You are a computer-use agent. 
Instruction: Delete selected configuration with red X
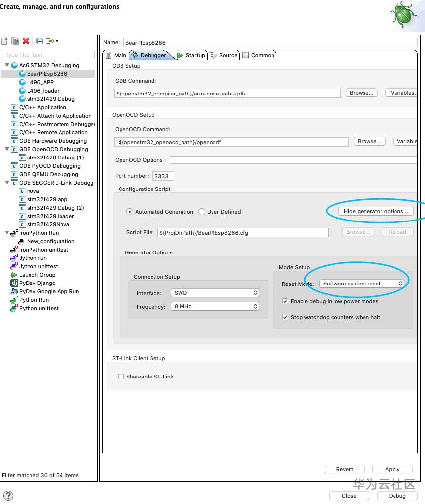(26, 41)
